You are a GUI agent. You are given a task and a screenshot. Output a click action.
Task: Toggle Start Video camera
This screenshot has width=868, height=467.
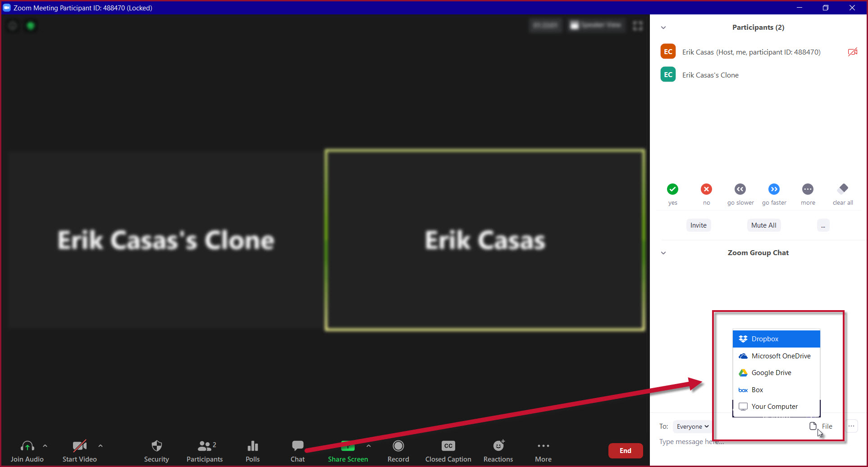[80, 446]
